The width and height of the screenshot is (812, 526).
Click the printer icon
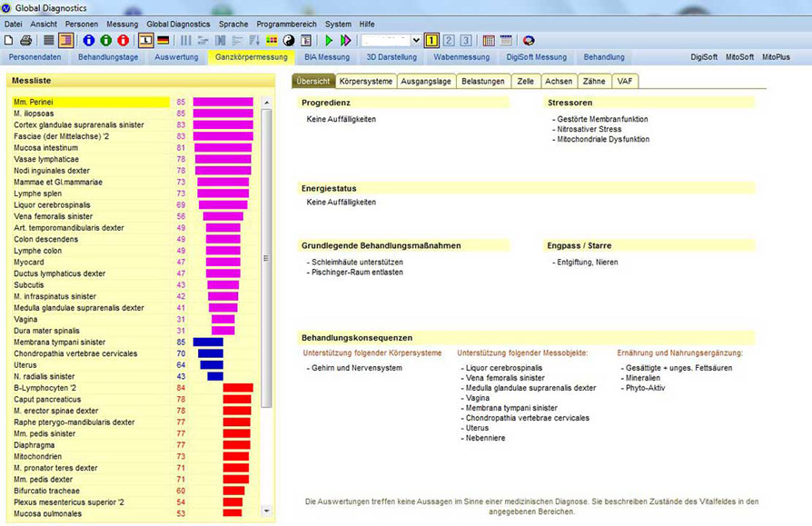(26, 40)
